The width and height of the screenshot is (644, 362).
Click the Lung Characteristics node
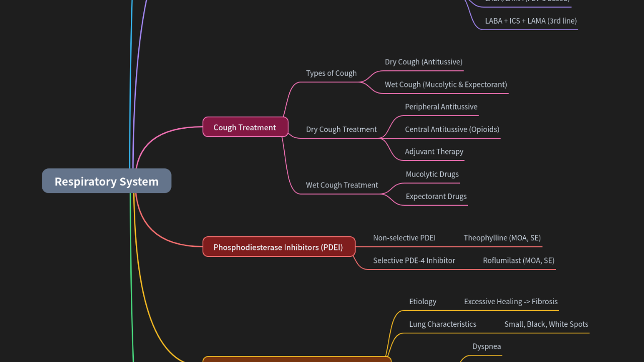(x=443, y=324)
